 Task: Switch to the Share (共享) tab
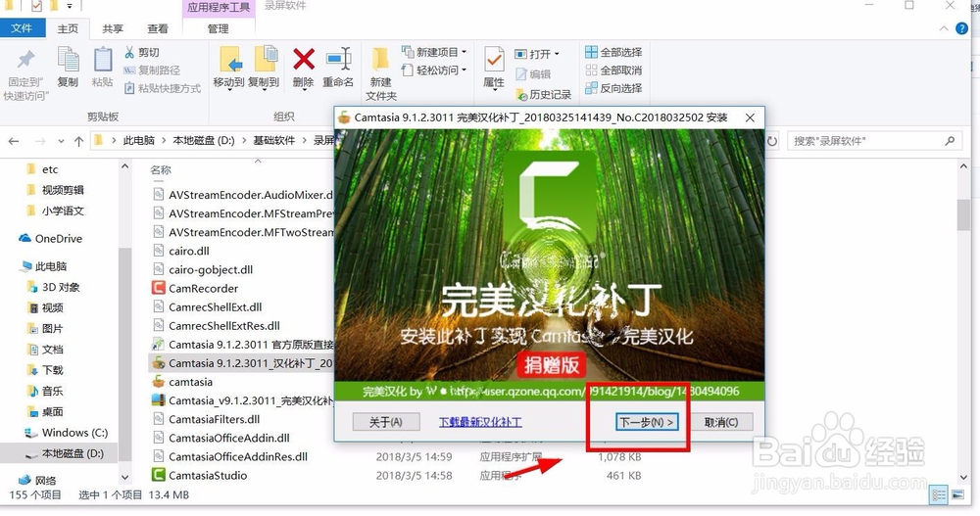[x=113, y=28]
